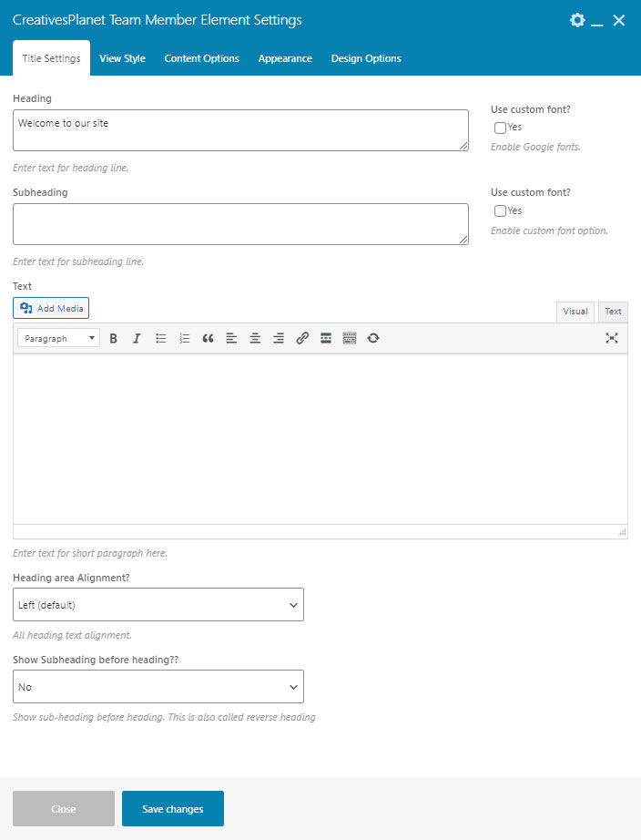Open the settings gear in the header

(576, 20)
